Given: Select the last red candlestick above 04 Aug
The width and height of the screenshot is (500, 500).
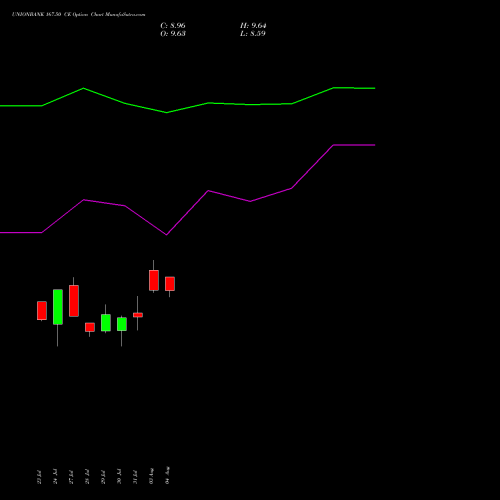Looking at the screenshot, I should (170, 284).
